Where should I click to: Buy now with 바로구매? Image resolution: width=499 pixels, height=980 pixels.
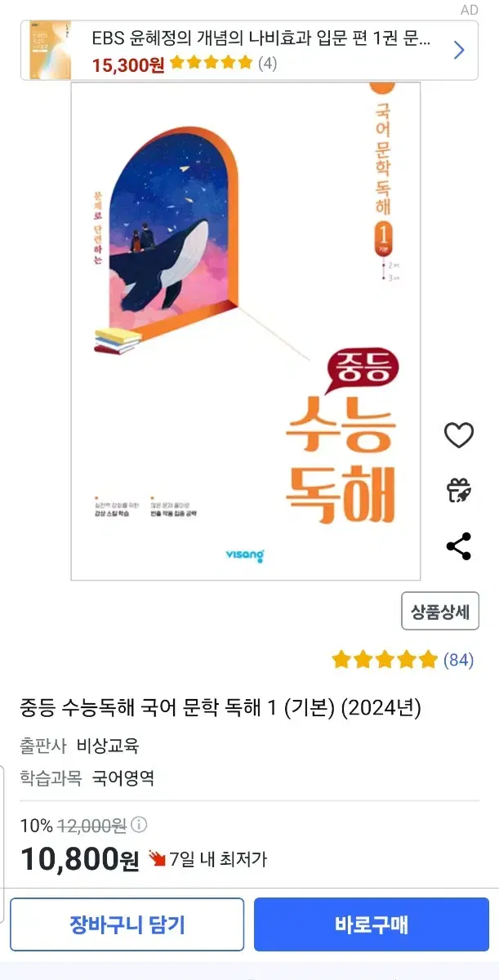[372, 924]
